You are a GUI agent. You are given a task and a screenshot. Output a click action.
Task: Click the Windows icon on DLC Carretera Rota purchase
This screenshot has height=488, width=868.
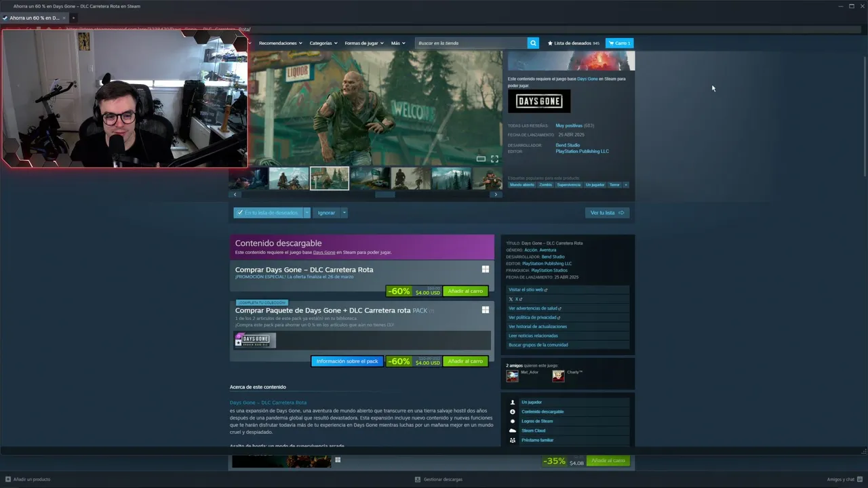[x=486, y=269]
